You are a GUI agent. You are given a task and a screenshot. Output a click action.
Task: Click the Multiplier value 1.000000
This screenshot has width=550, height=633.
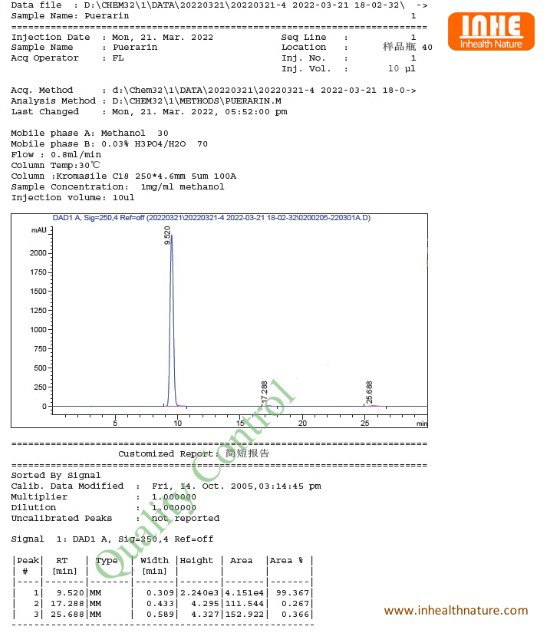pos(174,497)
